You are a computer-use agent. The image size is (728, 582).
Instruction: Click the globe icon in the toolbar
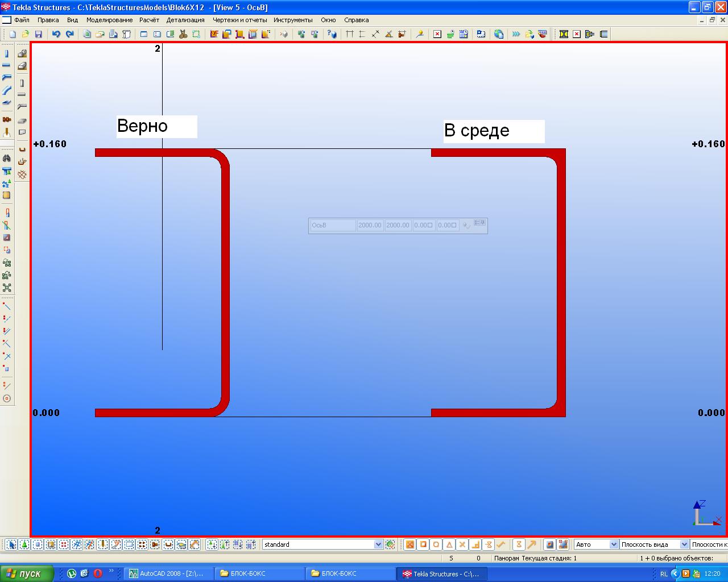click(x=499, y=34)
